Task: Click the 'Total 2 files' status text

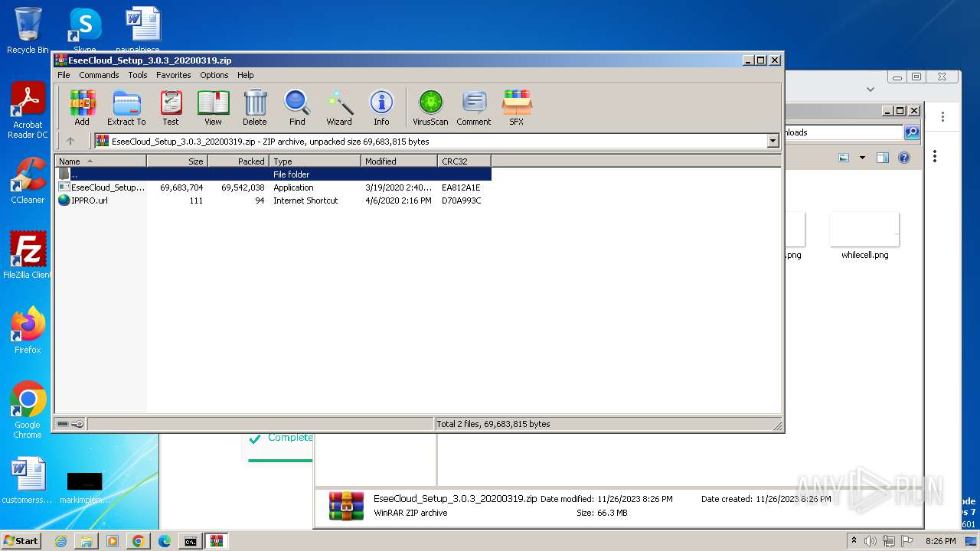Action: 493,424
